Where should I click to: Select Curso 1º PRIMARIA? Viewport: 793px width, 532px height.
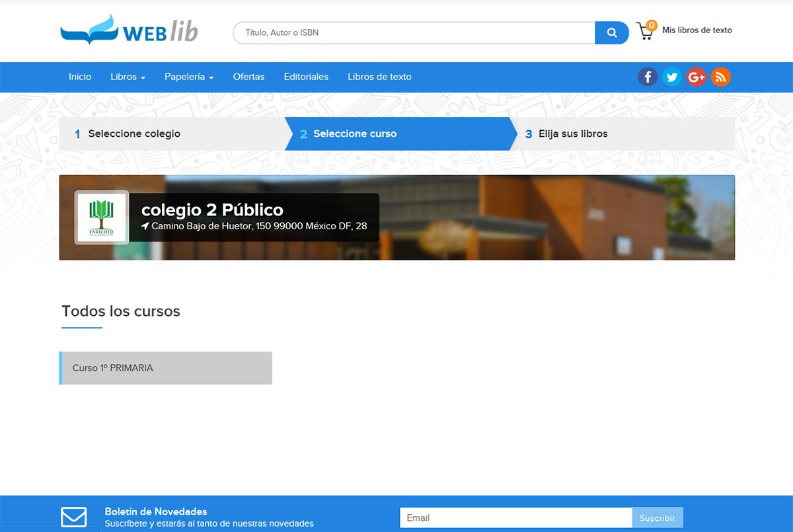tap(166, 368)
